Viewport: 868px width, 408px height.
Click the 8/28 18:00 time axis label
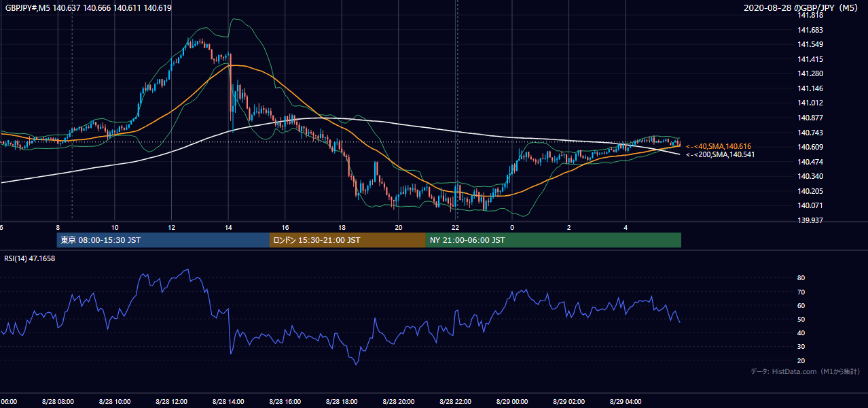pyautogui.click(x=342, y=402)
